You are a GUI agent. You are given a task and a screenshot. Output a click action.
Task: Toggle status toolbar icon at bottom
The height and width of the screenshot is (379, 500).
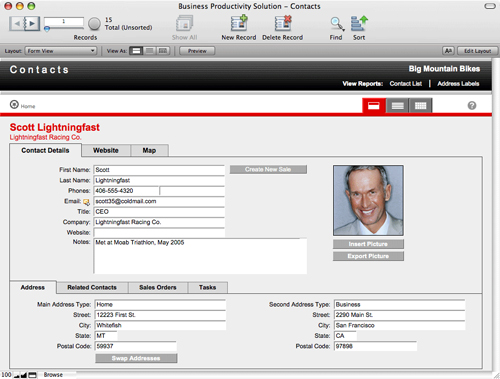point(32,375)
